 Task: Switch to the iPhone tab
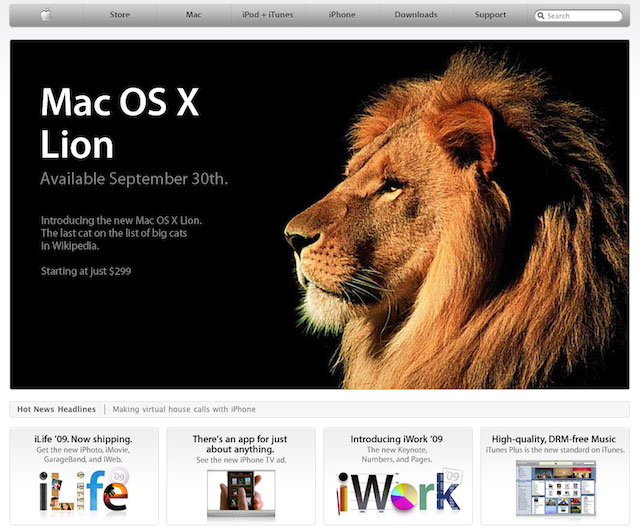click(x=342, y=15)
